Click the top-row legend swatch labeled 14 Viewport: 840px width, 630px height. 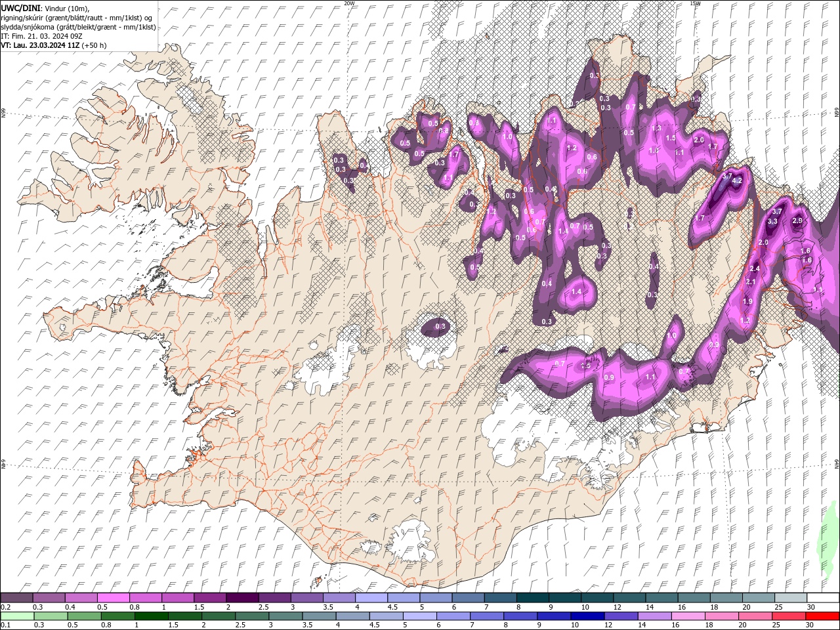pos(661,598)
